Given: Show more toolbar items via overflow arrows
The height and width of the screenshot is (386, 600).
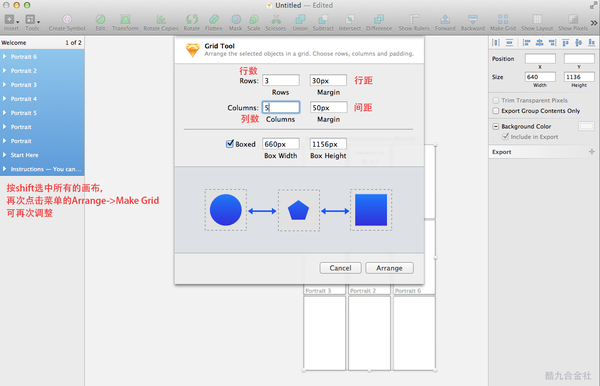Looking at the screenshot, I should coord(593,23).
